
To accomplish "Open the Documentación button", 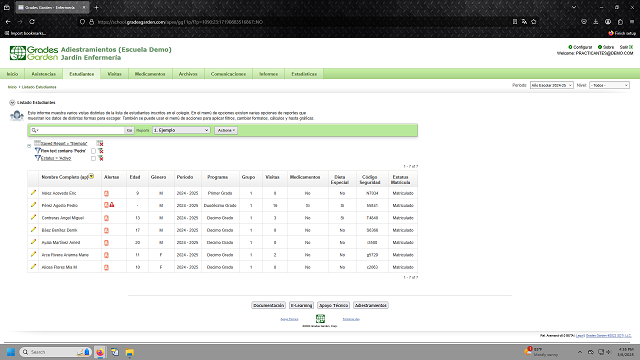I will 268,305.
